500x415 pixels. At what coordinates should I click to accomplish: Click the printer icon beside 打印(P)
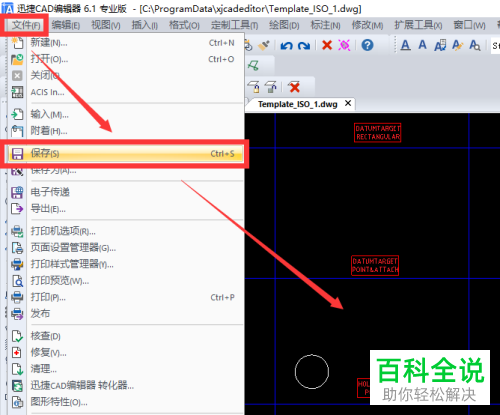(17, 297)
